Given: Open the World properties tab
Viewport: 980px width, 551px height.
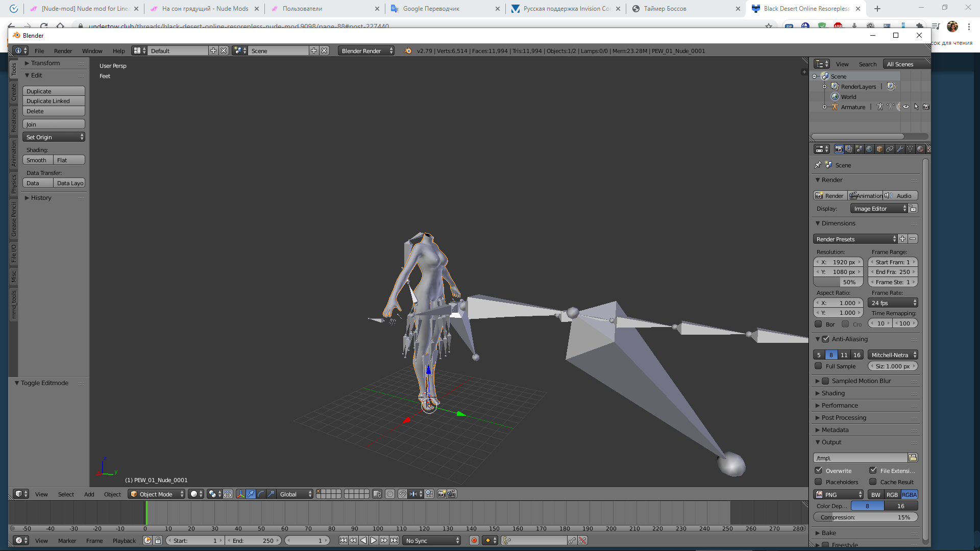Looking at the screenshot, I should 869,149.
